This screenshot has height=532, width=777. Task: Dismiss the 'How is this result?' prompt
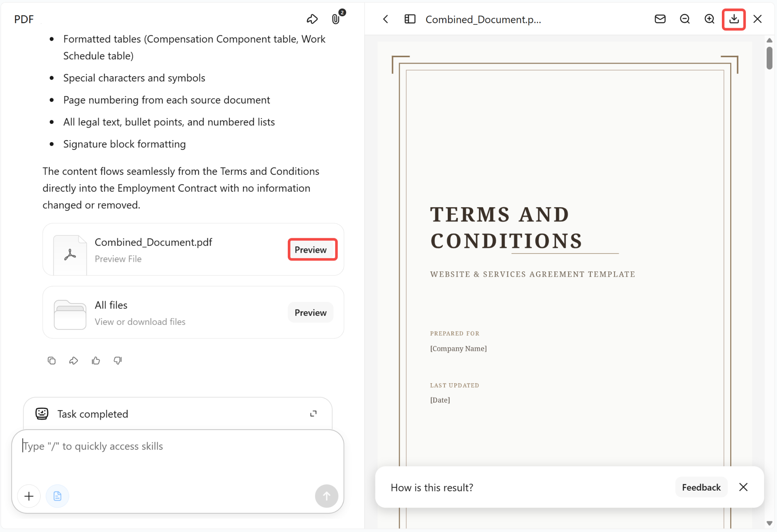coord(743,487)
